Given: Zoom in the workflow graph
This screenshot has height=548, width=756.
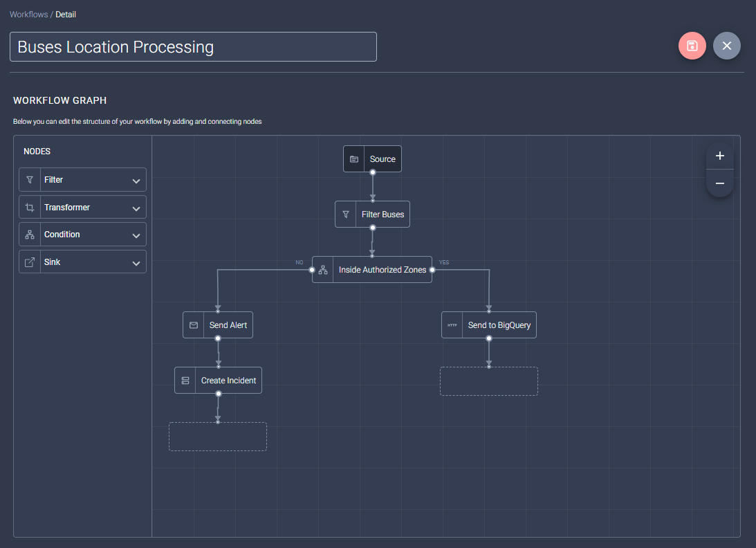Looking at the screenshot, I should click(719, 156).
